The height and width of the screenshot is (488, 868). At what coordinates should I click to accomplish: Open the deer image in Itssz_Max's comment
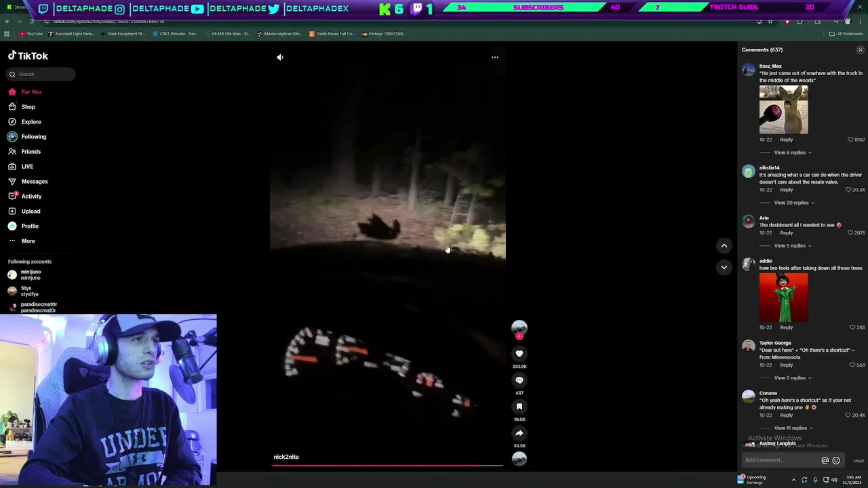pos(784,109)
